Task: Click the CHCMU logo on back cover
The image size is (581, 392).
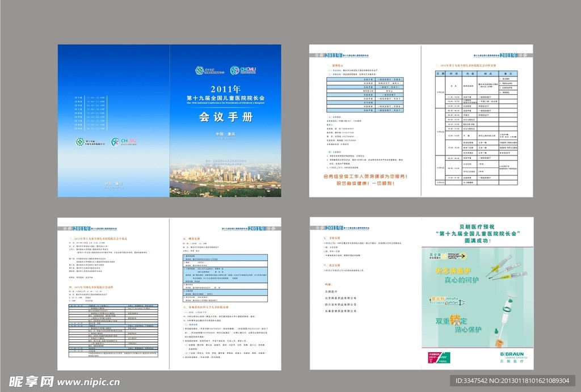Action: tap(124, 142)
